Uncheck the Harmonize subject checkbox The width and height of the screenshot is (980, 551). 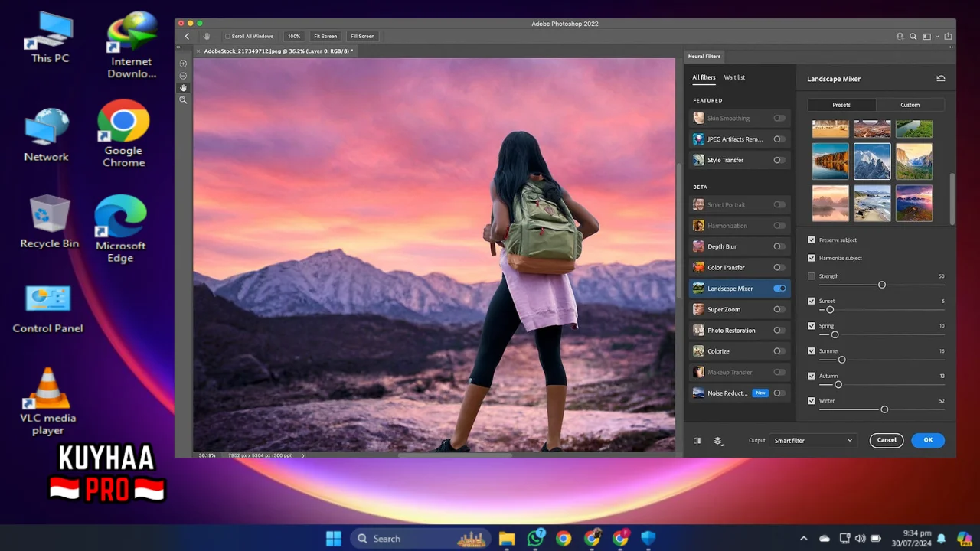[x=812, y=258]
